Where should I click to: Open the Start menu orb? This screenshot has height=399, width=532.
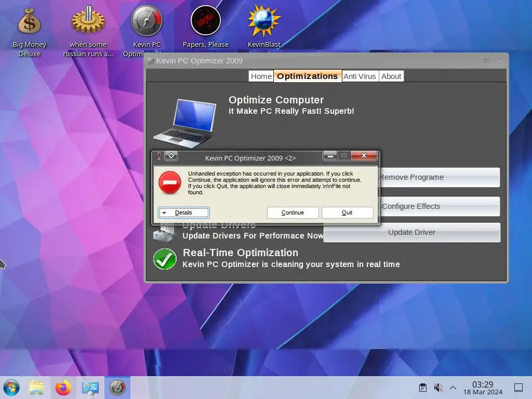click(11, 388)
